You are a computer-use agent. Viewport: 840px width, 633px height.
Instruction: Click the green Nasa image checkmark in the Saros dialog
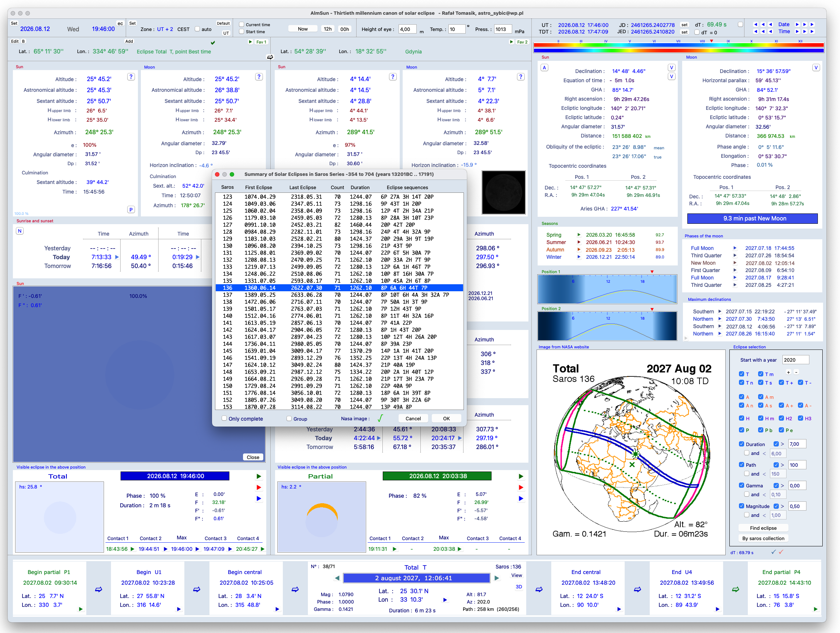[380, 418]
